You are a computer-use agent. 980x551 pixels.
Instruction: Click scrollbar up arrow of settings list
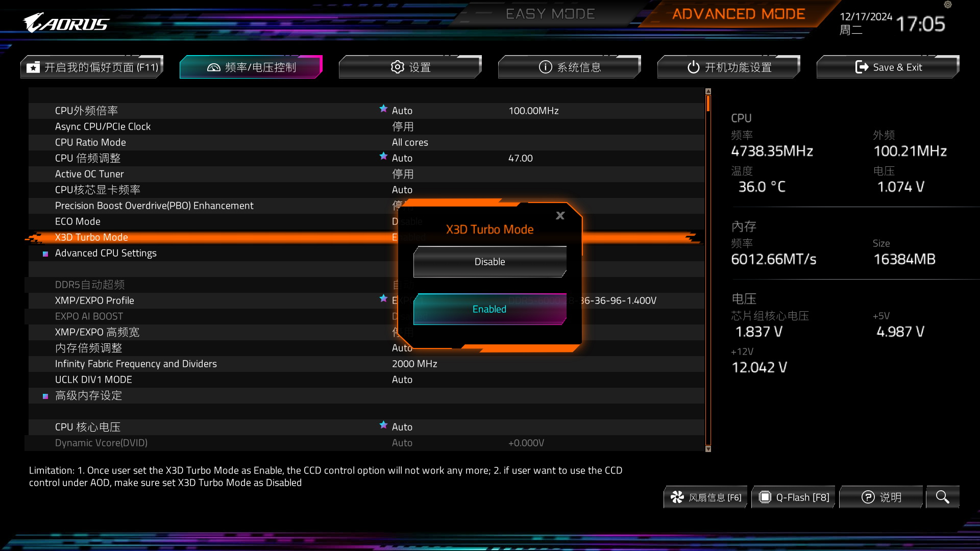pos(708,91)
